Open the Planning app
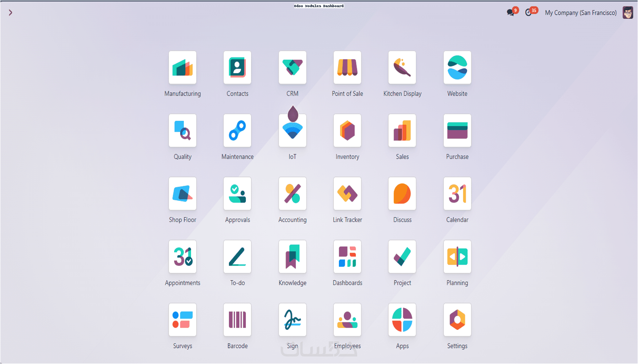This screenshot has height=364, width=638. 457,257
